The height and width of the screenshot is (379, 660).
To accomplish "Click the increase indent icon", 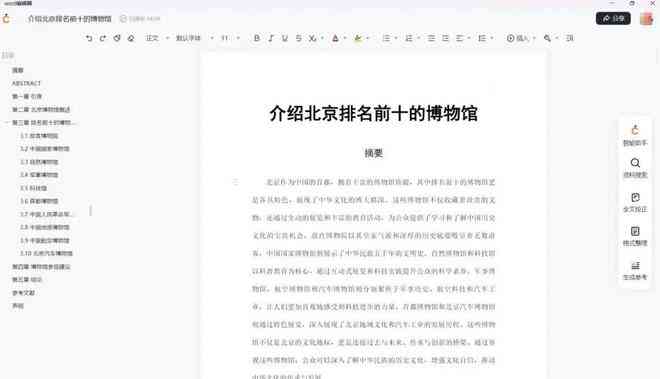I will tap(445, 38).
